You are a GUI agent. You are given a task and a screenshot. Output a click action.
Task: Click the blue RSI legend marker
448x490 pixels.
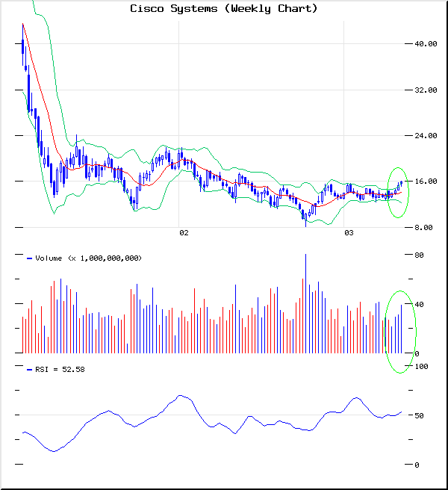coord(30,370)
